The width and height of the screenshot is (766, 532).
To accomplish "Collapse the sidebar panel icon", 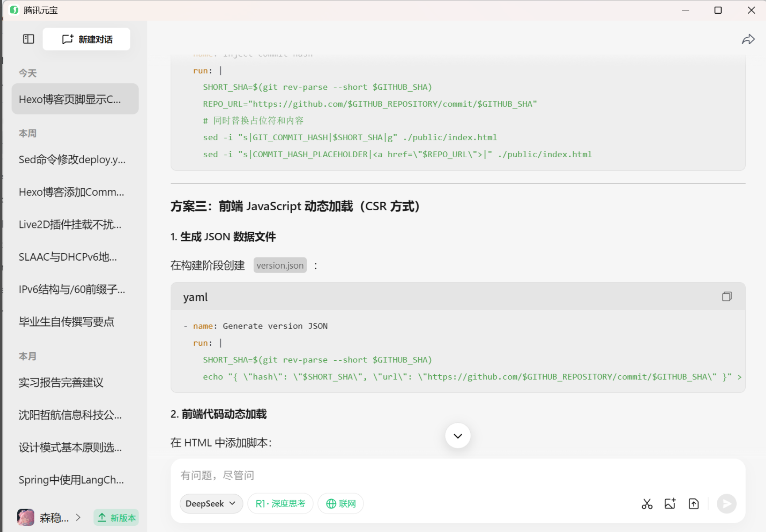I will pos(28,39).
